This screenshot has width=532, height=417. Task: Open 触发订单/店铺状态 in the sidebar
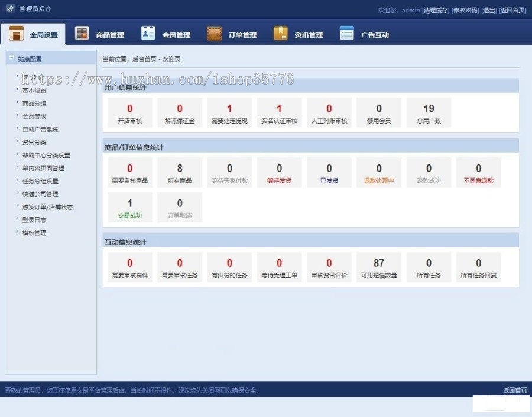[x=47, y=207]
